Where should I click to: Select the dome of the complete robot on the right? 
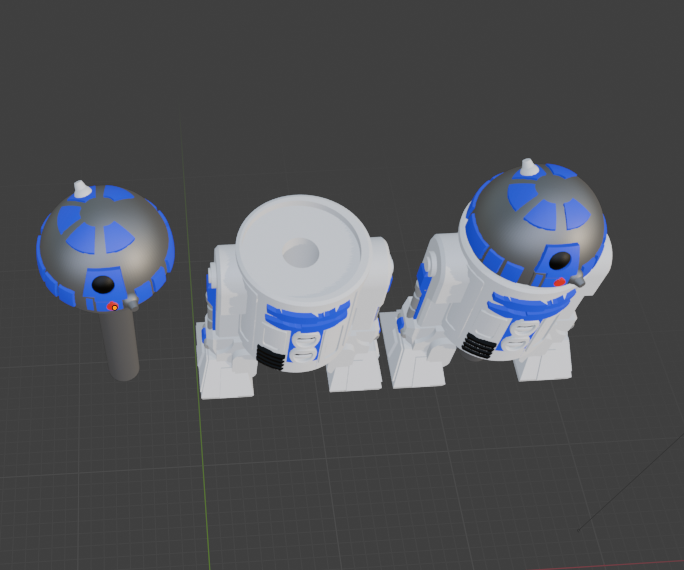(x=538, y=223)
